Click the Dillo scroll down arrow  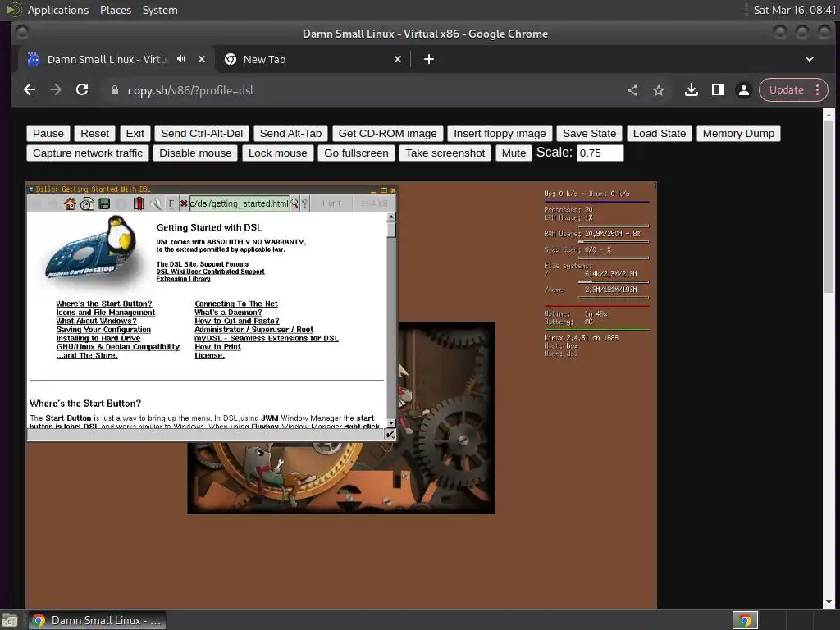click(391, 423)
